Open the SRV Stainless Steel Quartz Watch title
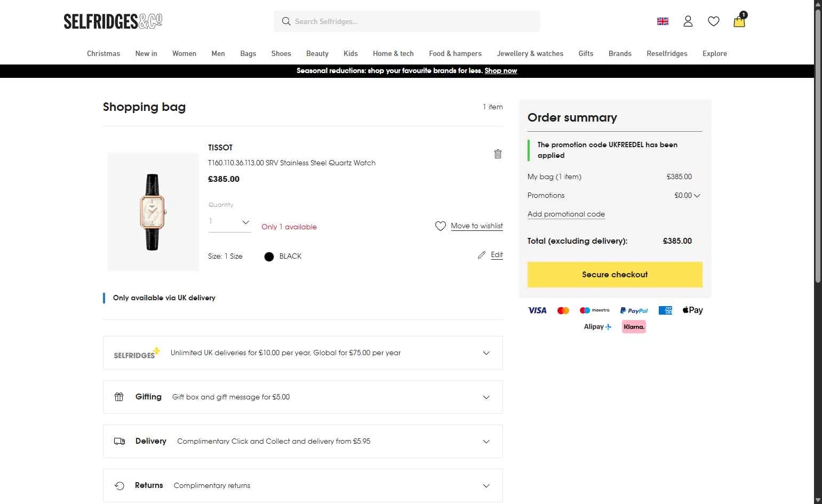 [292, 163]
